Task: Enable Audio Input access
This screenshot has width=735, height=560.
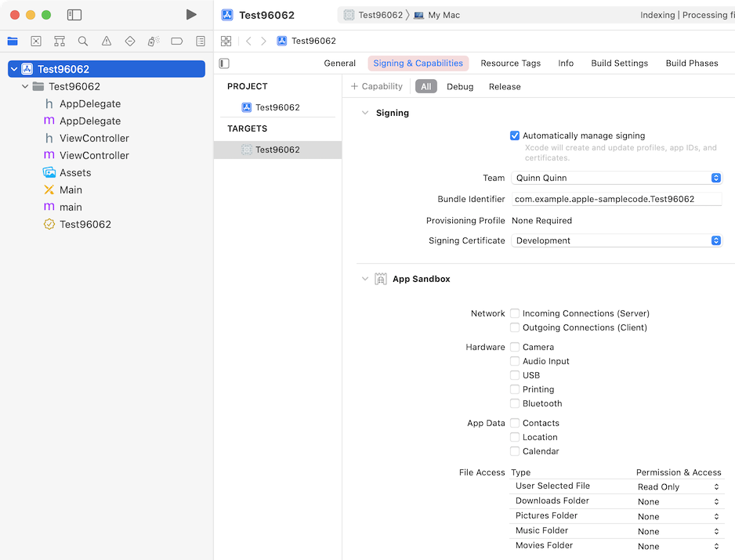Action: [x=515, y=361]
